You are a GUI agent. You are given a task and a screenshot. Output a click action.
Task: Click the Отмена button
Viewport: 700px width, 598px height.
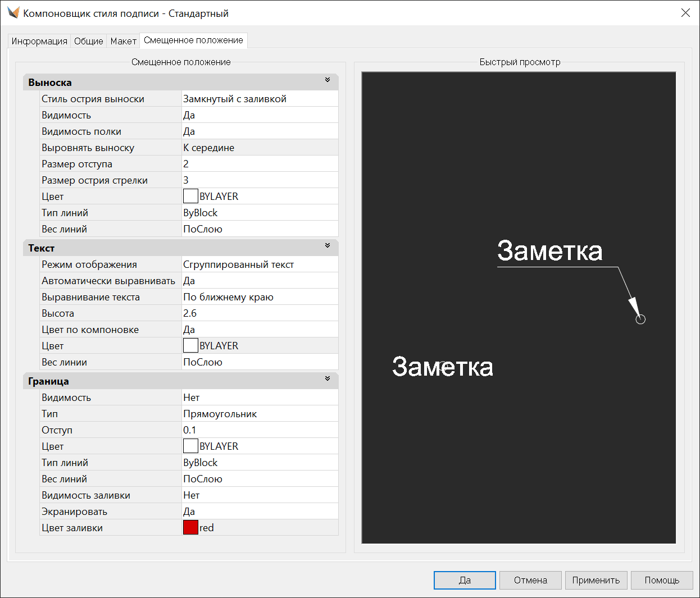pos(530,580)
